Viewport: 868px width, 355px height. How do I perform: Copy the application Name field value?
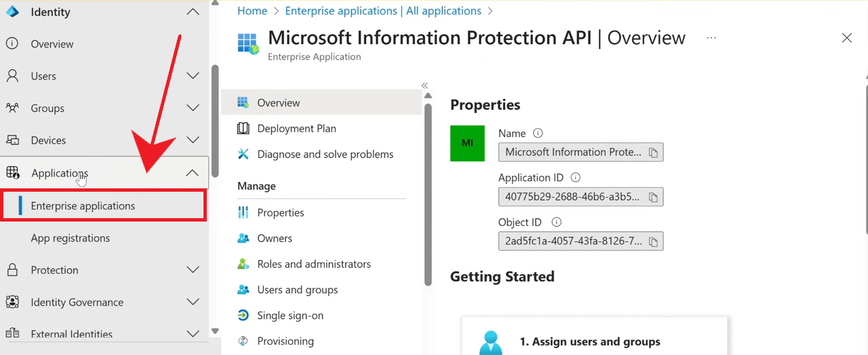[653, 152]
